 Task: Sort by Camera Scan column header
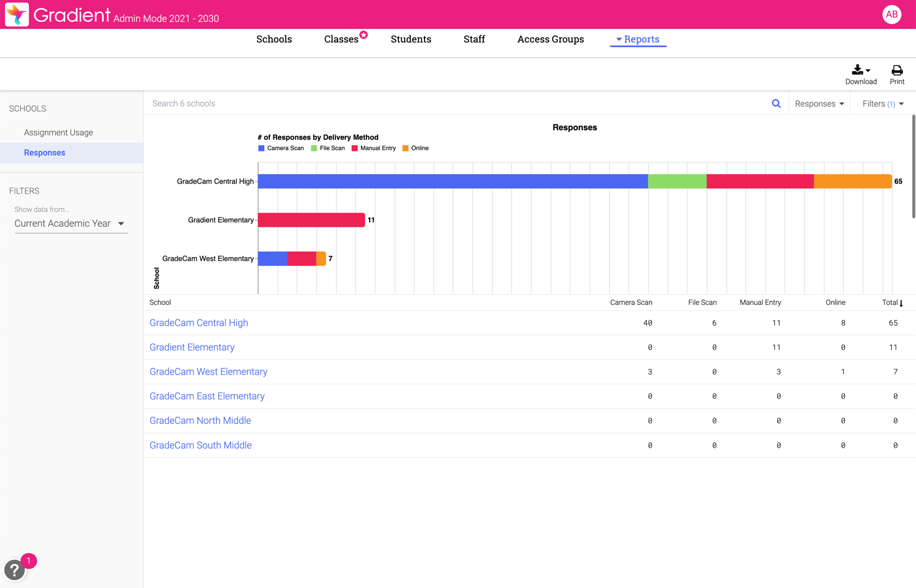(631, 303)
